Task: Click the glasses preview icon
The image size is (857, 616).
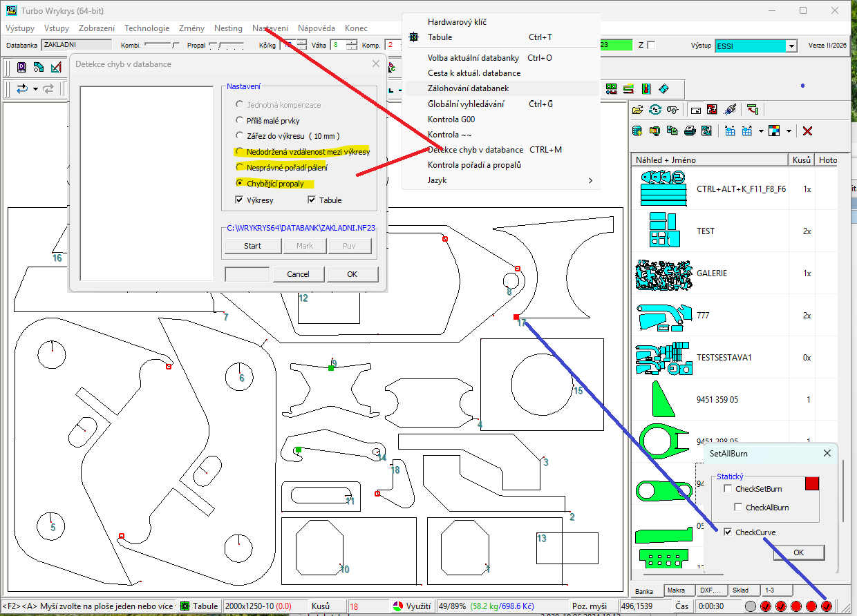Action: coord(672,109)
